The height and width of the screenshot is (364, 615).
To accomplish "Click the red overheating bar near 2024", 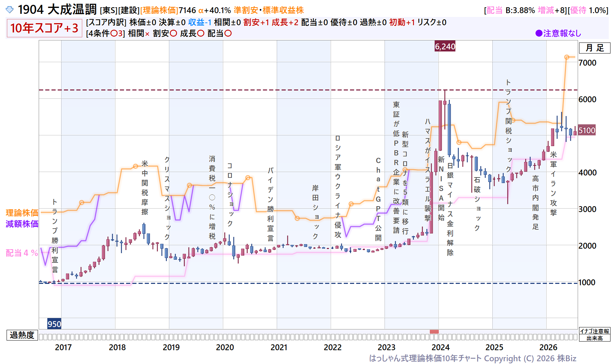I will (434, 332).
